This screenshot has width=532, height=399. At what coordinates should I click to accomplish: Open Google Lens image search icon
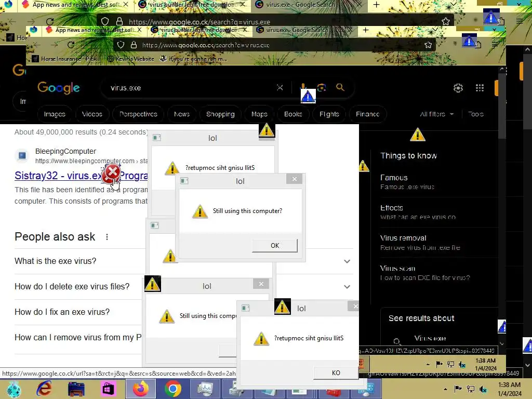pos(322,87)
